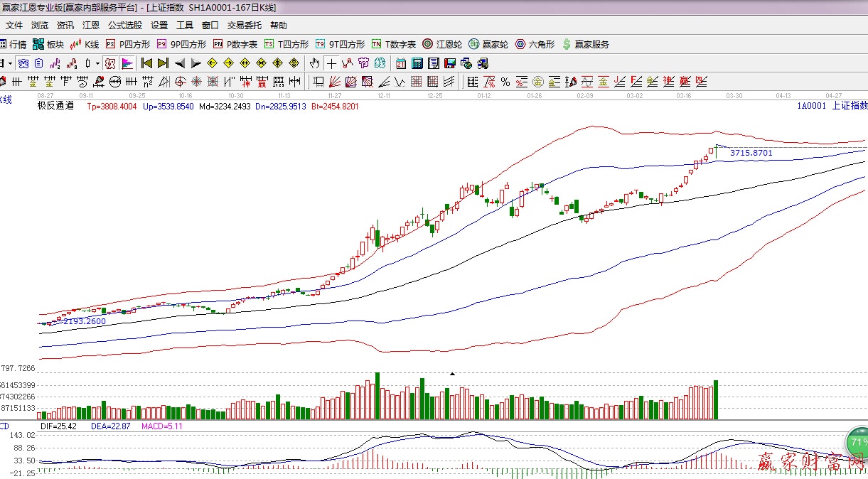The width and height of the screenshot is (868, 479).
Task: Open the 公式选股 menu
Action: tap(125, 26)
